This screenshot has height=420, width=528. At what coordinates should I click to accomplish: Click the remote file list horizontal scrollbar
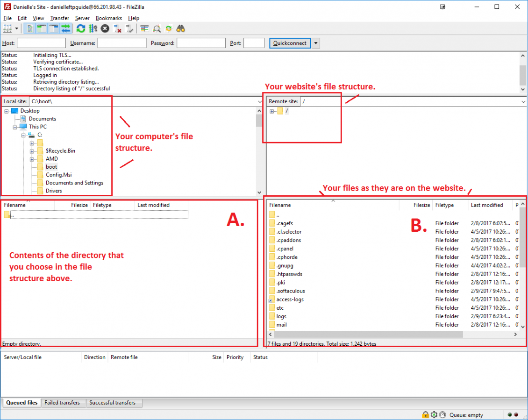tap(365, 335)
